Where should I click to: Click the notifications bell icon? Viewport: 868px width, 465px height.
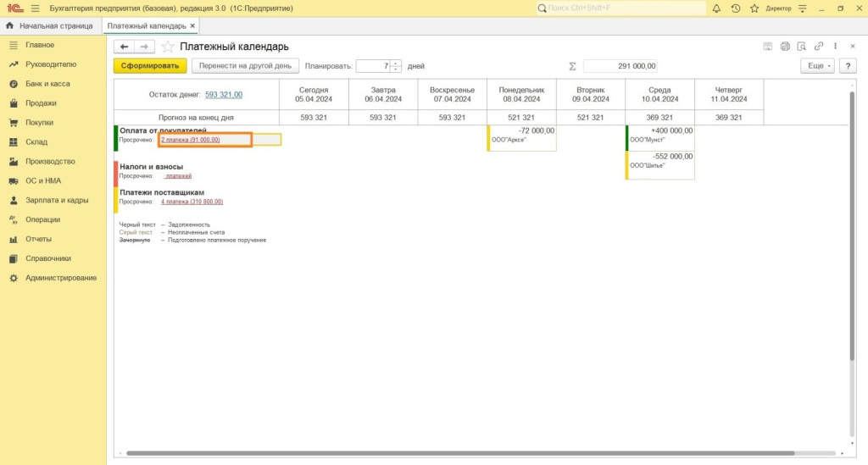[x=717, y=8]
